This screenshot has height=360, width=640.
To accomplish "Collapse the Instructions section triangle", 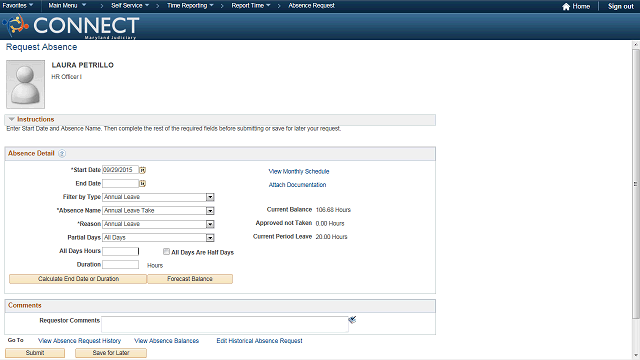I will 11,119.
